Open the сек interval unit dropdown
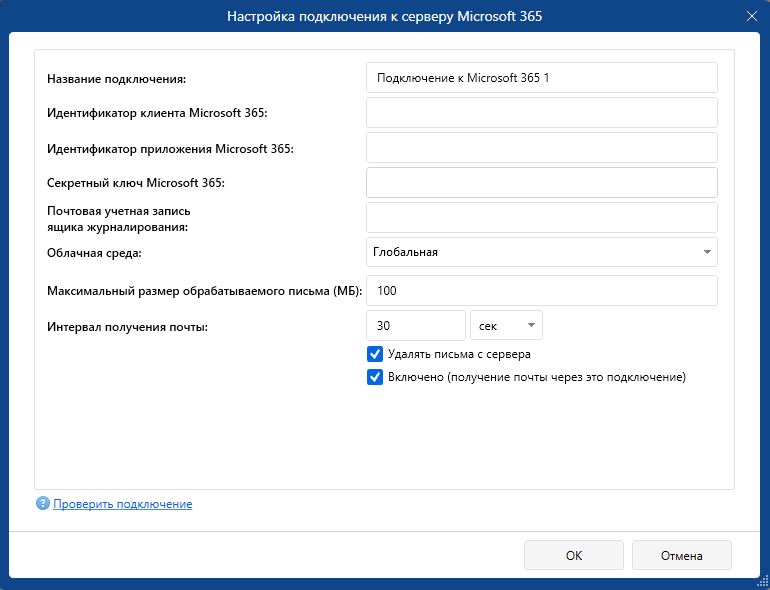Viewport: 770px width, 590px height. tap(506, 325)
